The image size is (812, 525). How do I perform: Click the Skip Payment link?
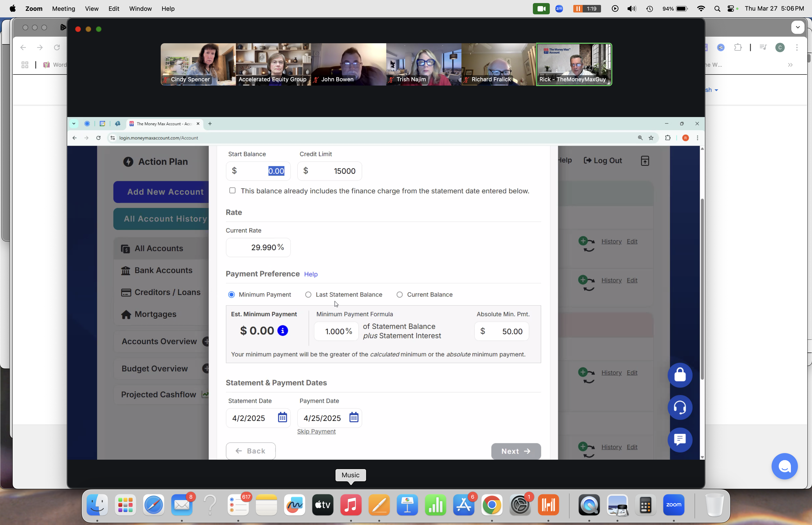point(316,431)
